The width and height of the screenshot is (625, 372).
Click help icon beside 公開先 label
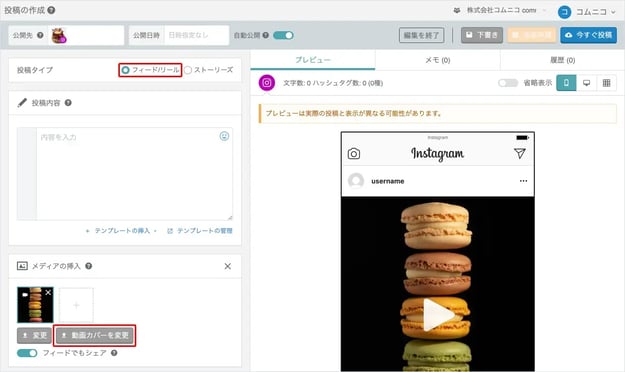(40, 35)
